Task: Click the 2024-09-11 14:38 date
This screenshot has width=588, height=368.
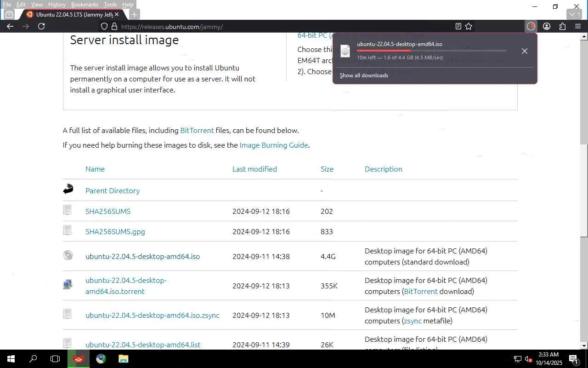Action: pos(261,256)
